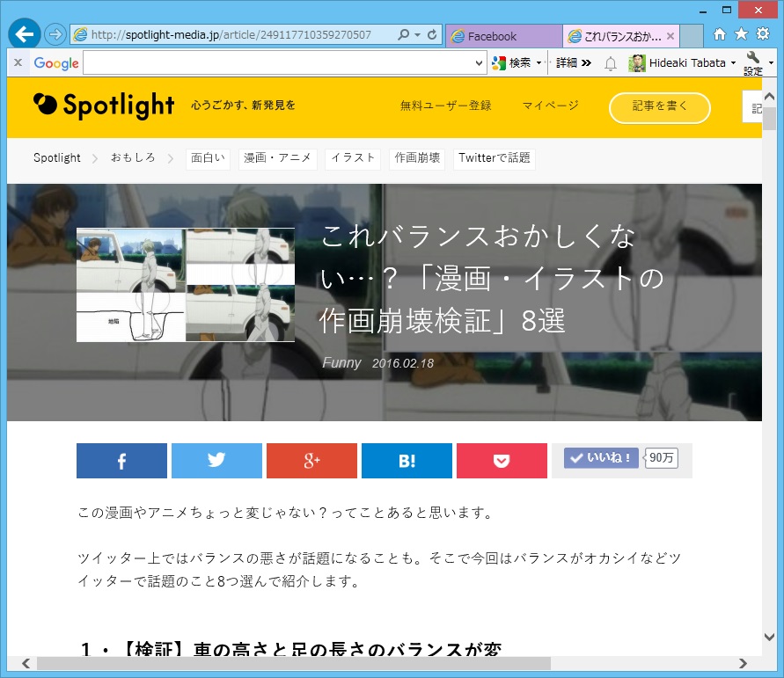This screenshot has height=678, width=784.
Task: Share the article on Facebook
Action: coord(121,460)
